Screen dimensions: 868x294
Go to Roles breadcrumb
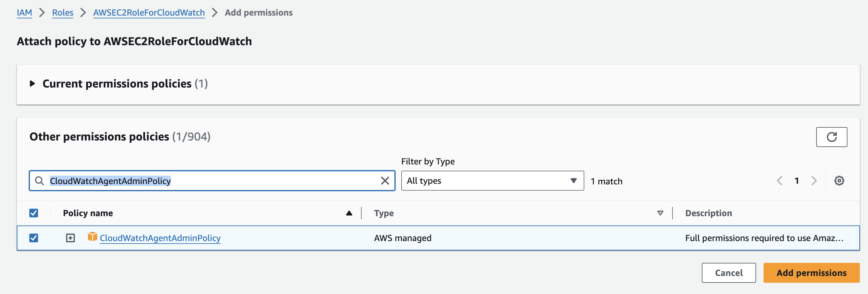(63, 13)
